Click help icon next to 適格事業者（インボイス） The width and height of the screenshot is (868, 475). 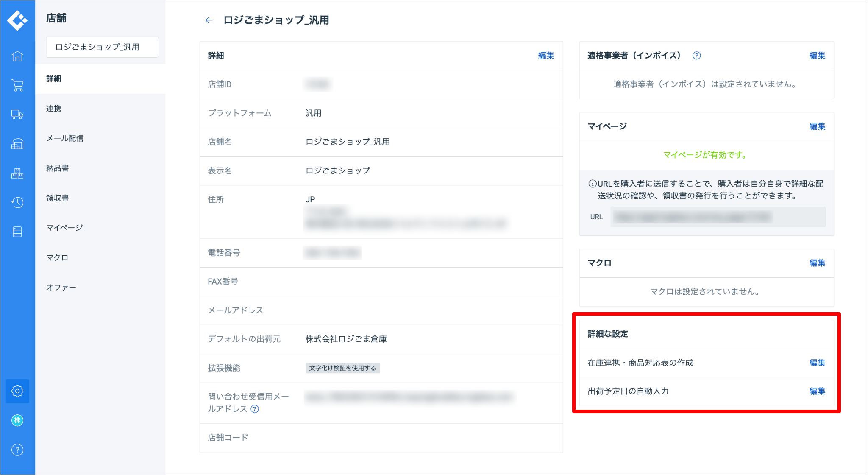tap(696, 56)
